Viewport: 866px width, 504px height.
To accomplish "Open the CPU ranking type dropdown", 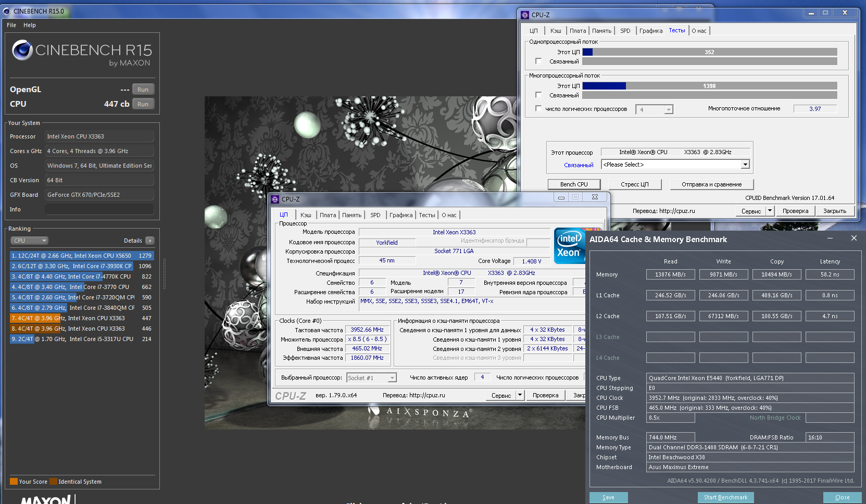I will pos(30,241).
